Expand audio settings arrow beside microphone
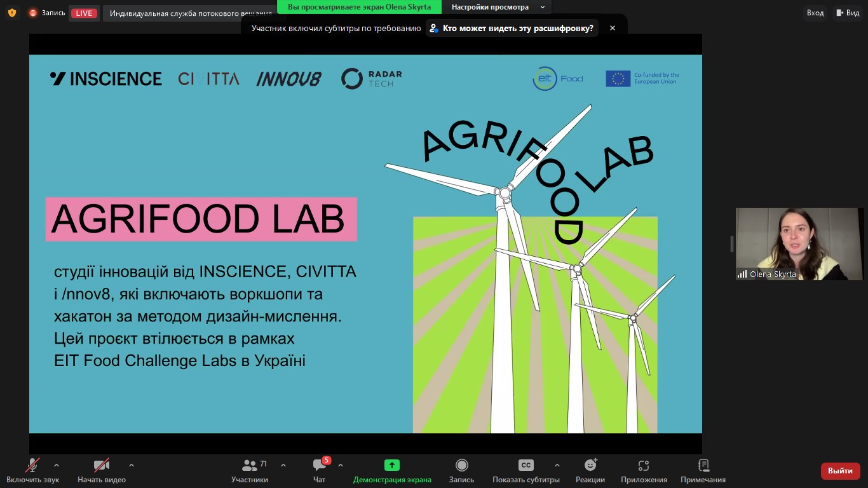 coord(57,465)
